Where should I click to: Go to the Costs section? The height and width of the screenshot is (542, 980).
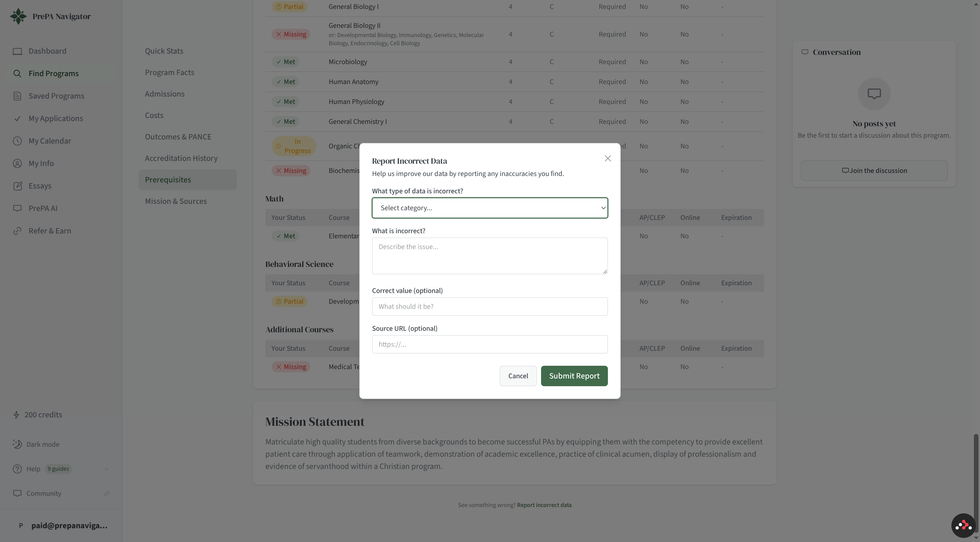(154, 115)
